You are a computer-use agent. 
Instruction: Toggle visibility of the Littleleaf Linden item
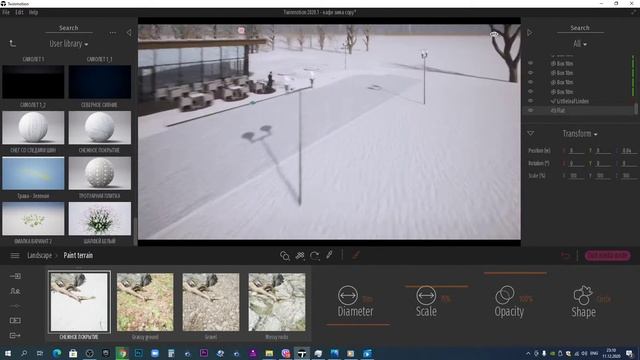point(530,101)
